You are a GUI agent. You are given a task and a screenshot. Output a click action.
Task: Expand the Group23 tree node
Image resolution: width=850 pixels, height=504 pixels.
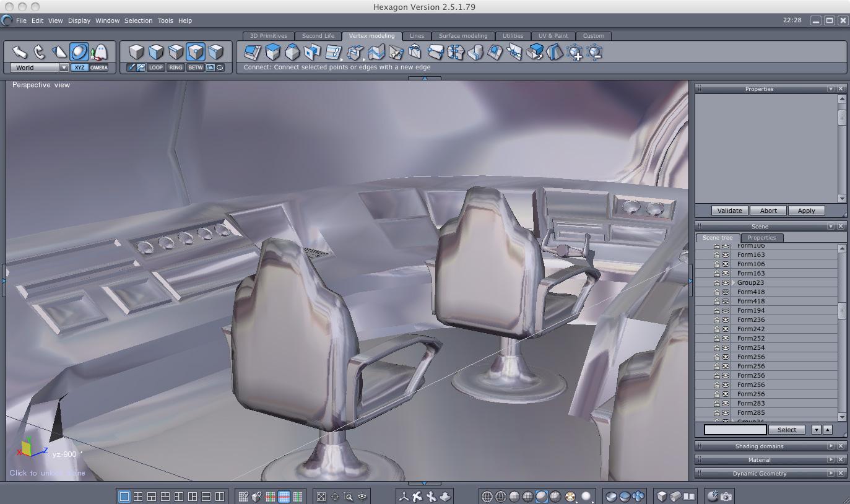[734, 282]
